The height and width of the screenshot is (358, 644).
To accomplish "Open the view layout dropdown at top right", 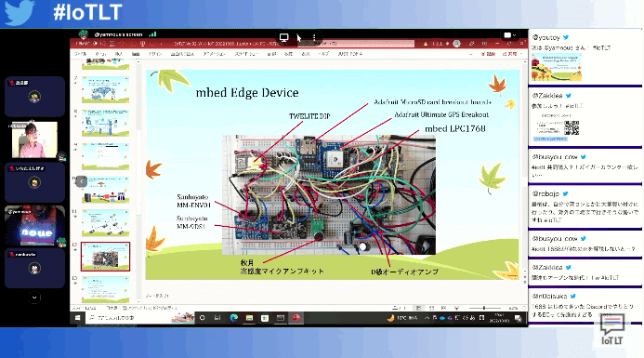I will 509,35.
